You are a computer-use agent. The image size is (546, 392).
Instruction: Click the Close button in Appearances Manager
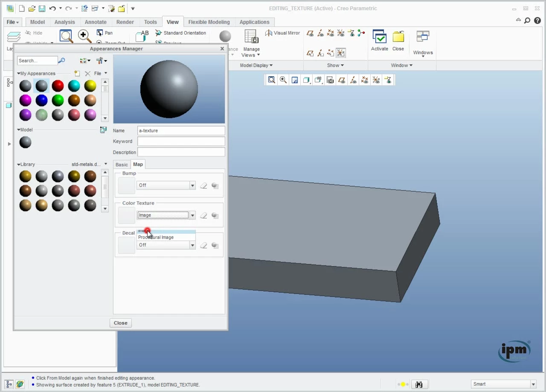(120, 323)
